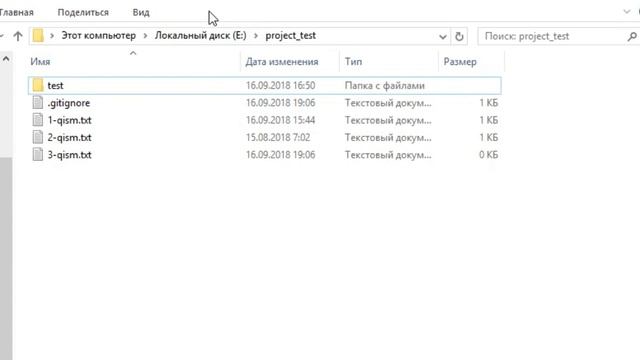The image size is (640, 360).
Task: Click the type cell of .gitignore row
Action: pyautogui.click(x=388, y=103)
